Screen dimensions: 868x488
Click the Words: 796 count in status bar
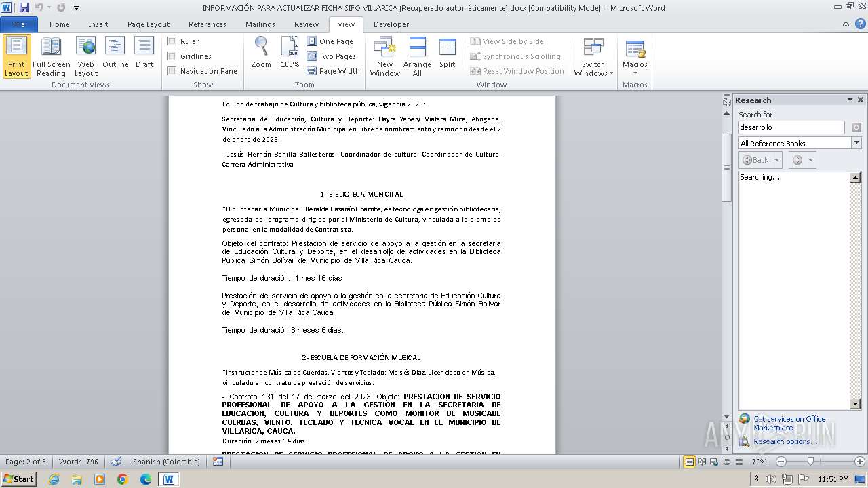point(78,462)
